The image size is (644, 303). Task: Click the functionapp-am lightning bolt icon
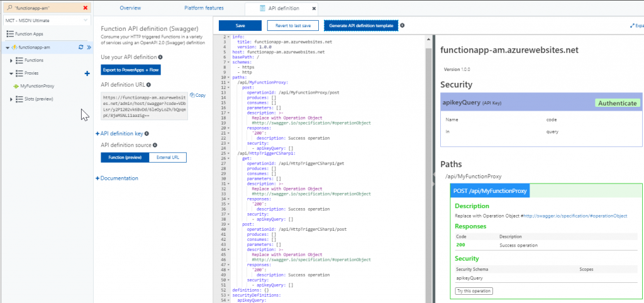14,47
